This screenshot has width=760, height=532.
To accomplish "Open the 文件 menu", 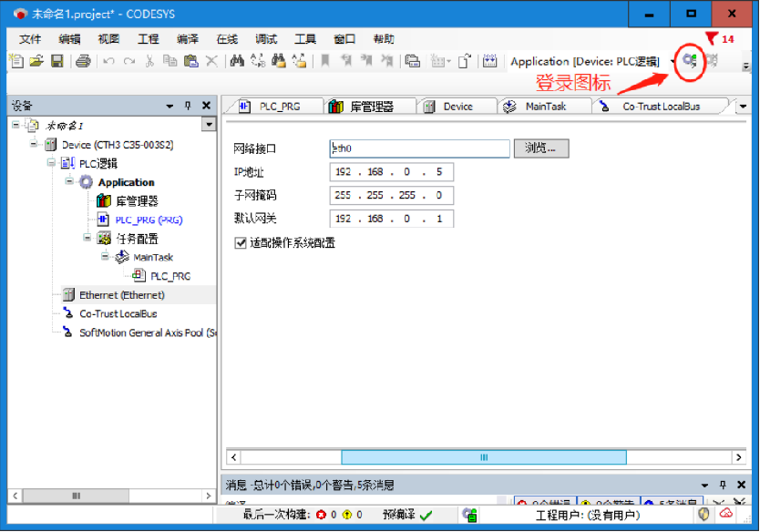I will 29,39.
